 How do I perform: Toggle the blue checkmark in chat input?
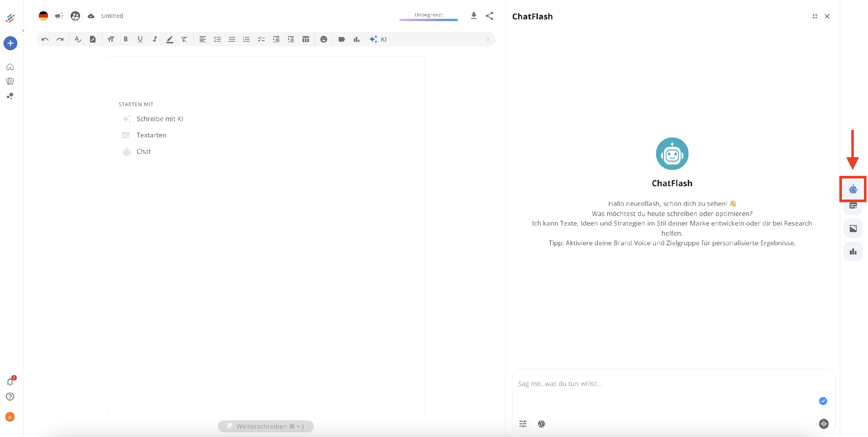point(823,401)
